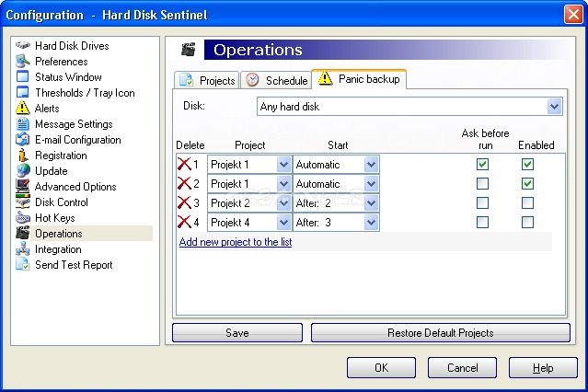Enable the row 4 Enabled checkbox
The width and height of the screenshot is (588, 392).
[x=527, y=223]
